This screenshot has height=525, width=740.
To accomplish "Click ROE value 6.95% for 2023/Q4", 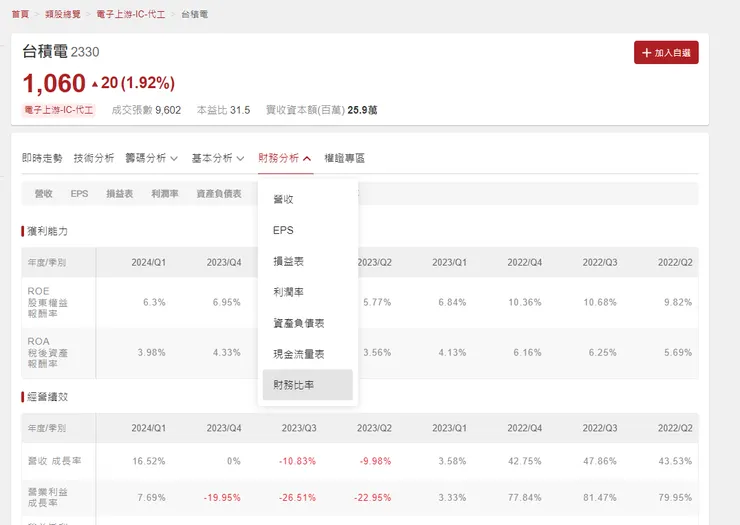I will click(x=227, y=302).
